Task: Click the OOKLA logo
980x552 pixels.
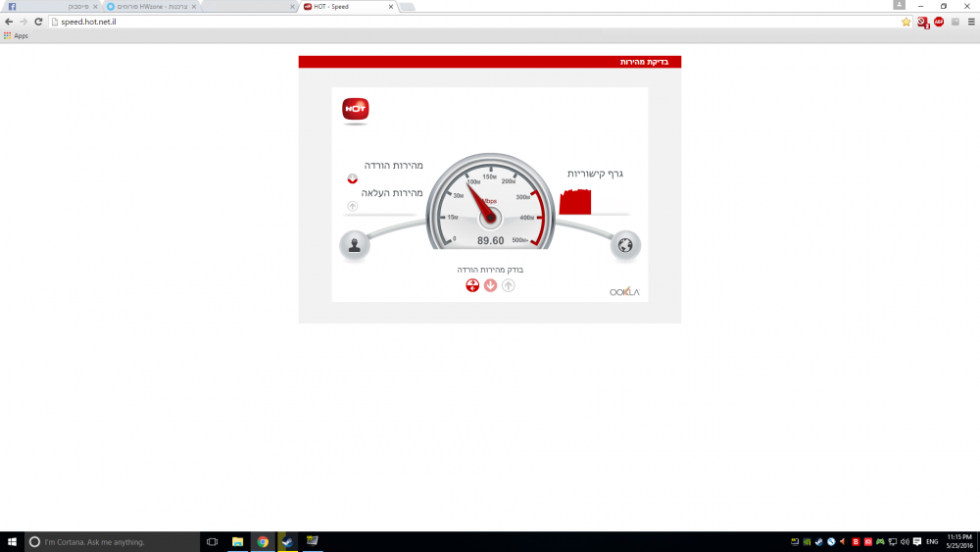Action: click(623, 291)
